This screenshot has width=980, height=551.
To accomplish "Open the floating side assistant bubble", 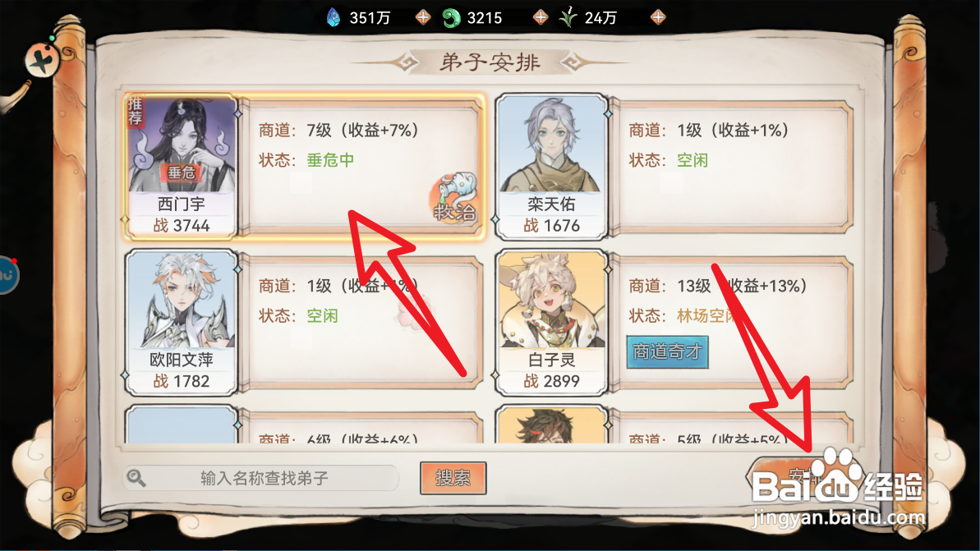I will point(7,275).
